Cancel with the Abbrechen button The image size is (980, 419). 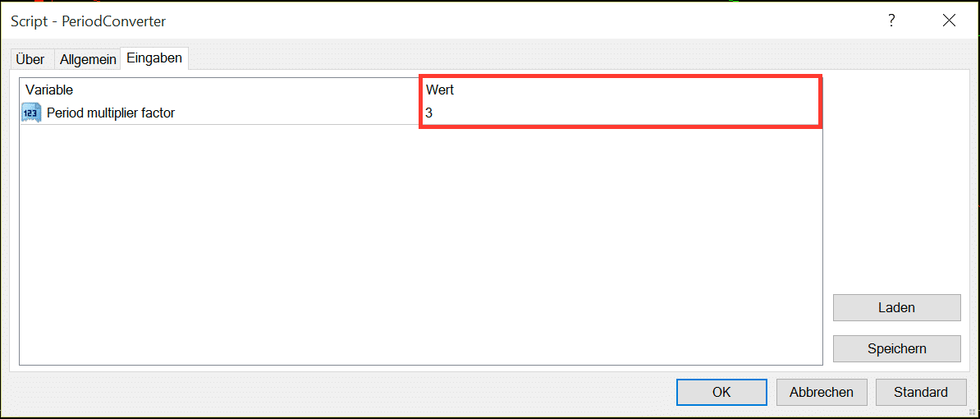click(822, 392)
